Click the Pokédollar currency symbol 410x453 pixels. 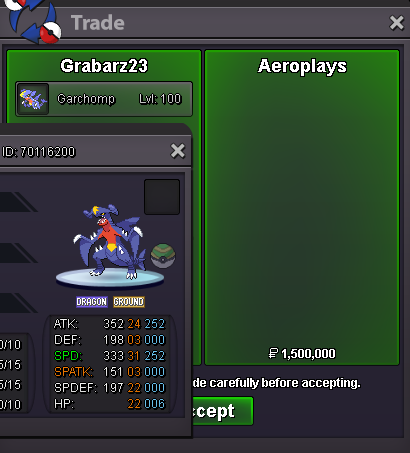tap(273, 353)
